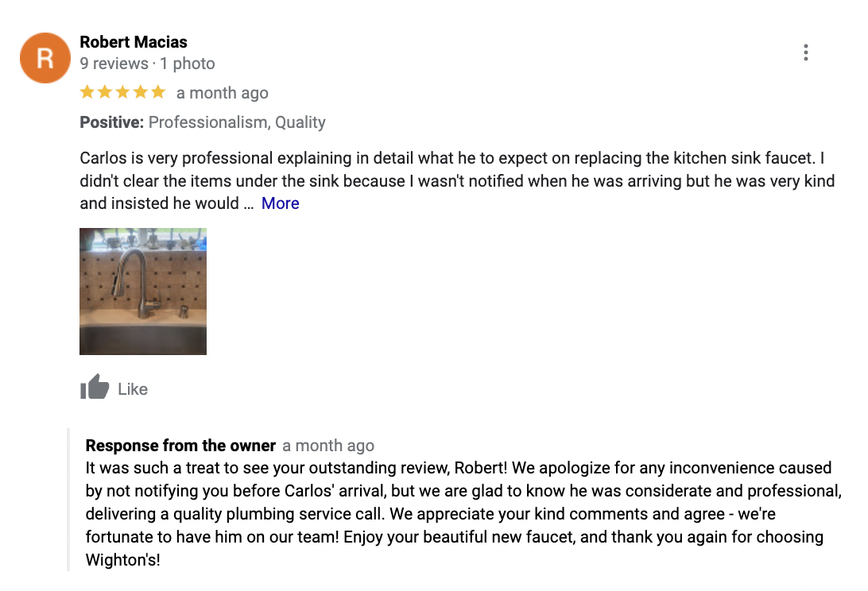Open the kitchen faucet photo thumbnail
Screen dimensions: 868x591
(x=142, y=291)
